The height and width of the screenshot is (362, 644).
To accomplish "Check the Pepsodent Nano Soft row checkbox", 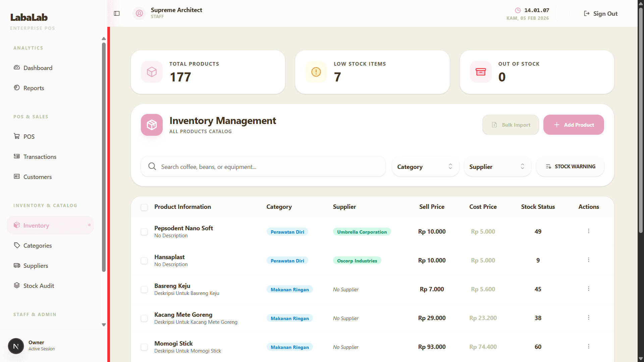I will 144,232.
